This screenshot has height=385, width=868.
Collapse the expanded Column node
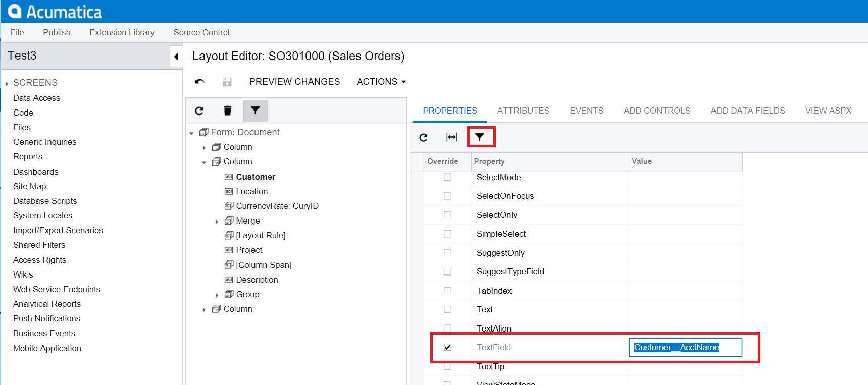(x=204, y=162)
